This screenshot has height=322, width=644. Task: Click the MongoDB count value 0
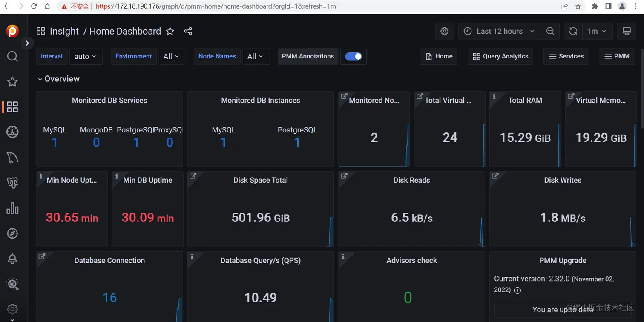click(x=96, y=142)
